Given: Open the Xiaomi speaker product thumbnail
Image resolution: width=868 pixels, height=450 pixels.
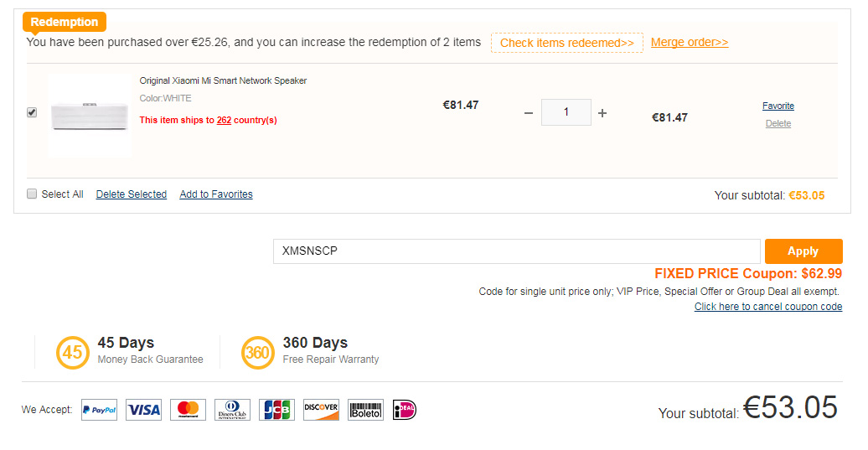Looking at the screenshot, I should tap(90, 116).
